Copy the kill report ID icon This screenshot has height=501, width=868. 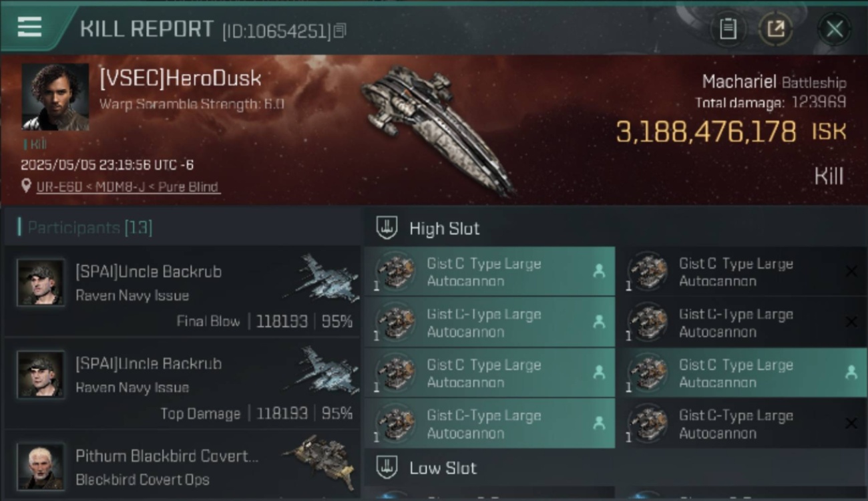[340, 31]
